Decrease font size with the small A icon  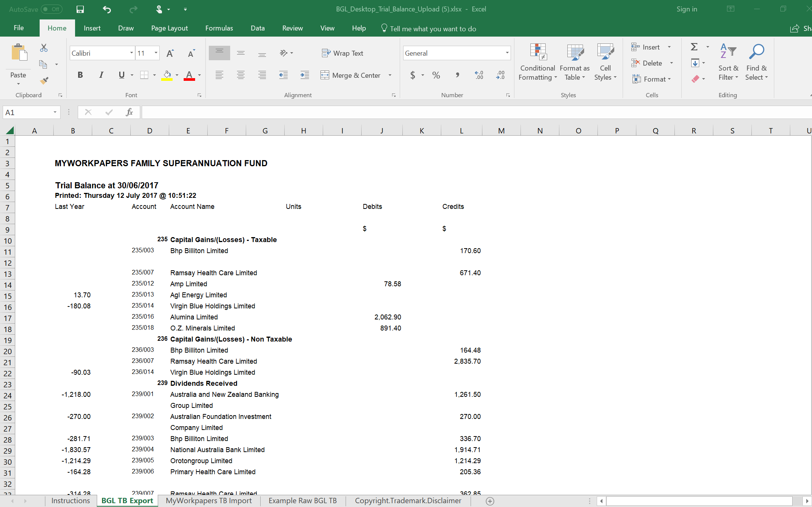[x=191, y=53]
